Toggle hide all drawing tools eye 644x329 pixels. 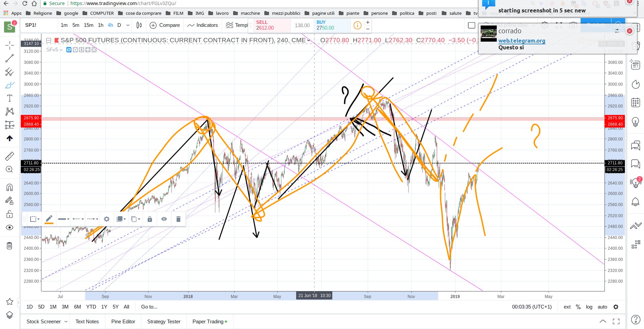click(10, 227)
